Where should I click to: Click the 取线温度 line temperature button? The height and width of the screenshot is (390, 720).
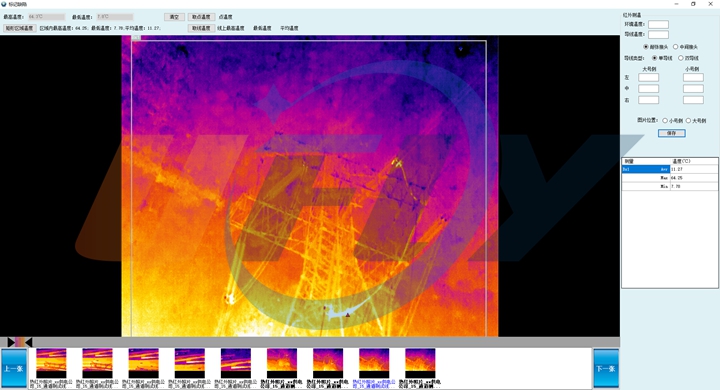click(201, 28)
